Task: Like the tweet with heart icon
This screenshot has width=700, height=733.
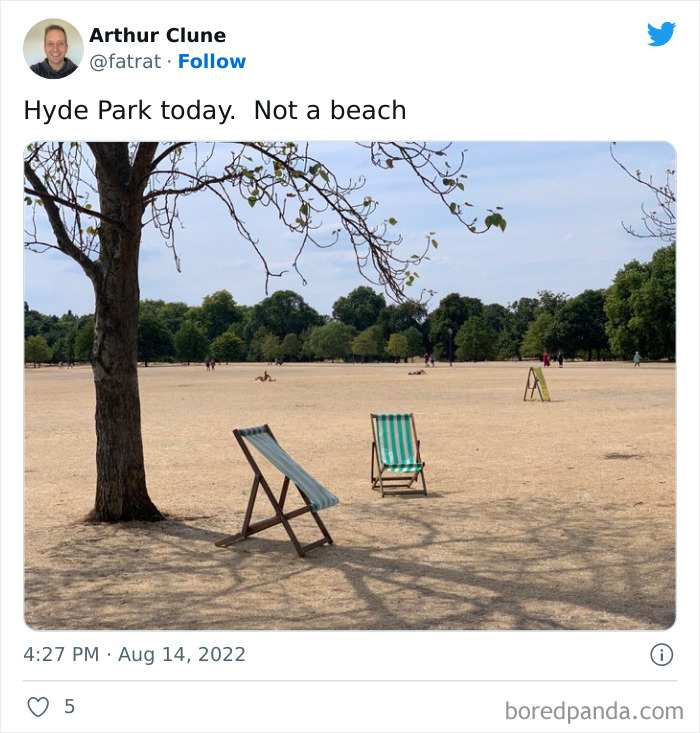Action: click(x=38, y=706)
